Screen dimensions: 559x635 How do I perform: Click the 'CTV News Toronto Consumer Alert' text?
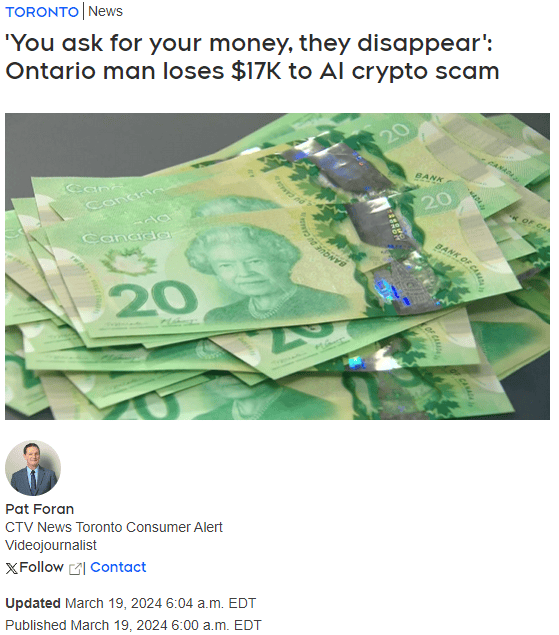click(x=114, y=527)
